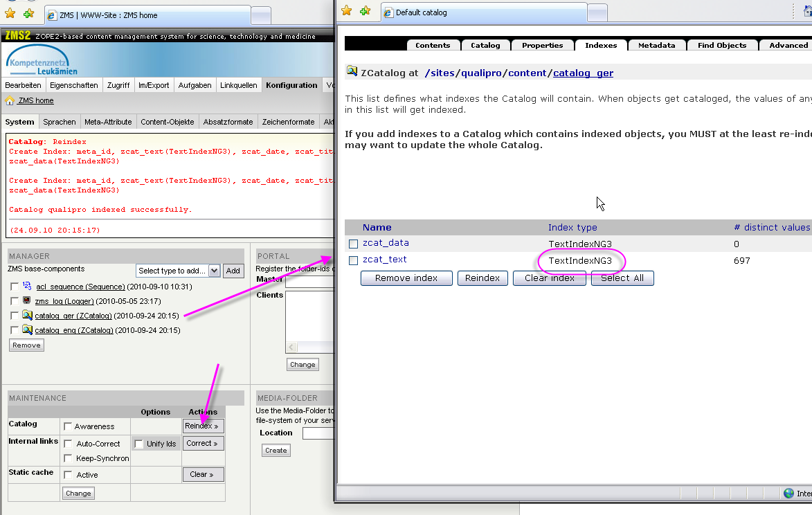812x515 pixels.
Task: Click the acl_sequence Sequence icon
Action: click(x=27, y=286)
